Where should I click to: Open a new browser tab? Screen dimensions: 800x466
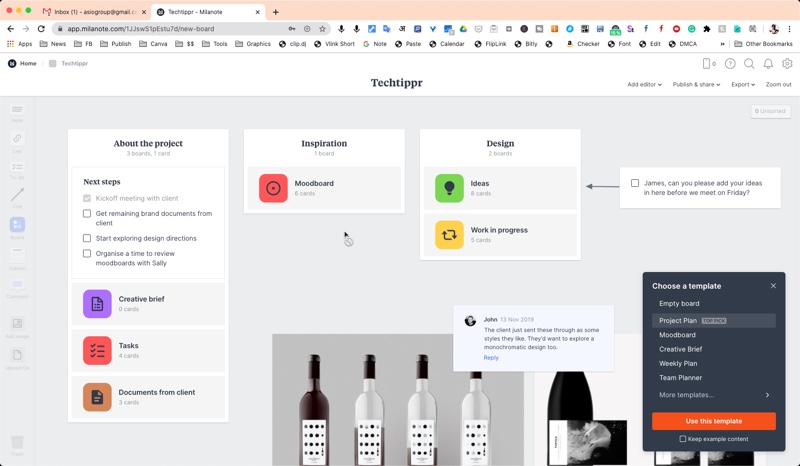point(276,12)
